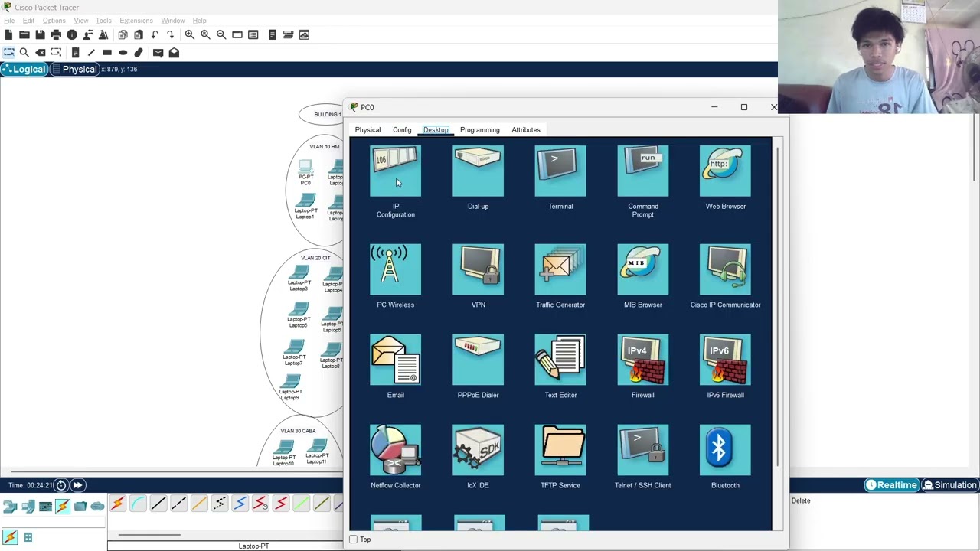Open the Command Prompt app
Screen dimensions: 980x551
click(643, 171)
